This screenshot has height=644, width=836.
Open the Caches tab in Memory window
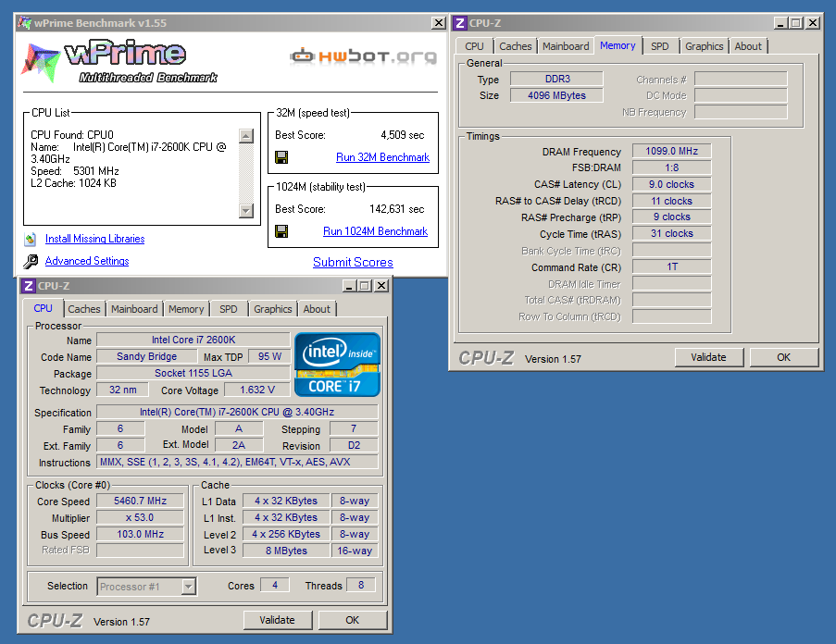click(x=515, y=46)
